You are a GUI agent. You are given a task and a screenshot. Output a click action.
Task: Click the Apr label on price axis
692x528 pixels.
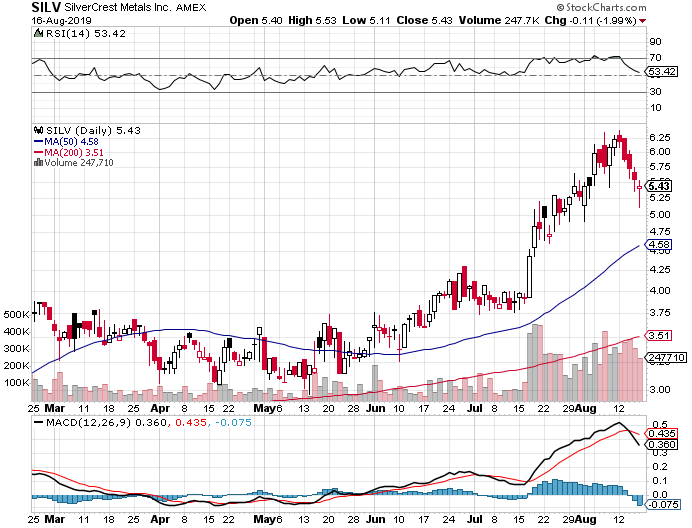160,408
